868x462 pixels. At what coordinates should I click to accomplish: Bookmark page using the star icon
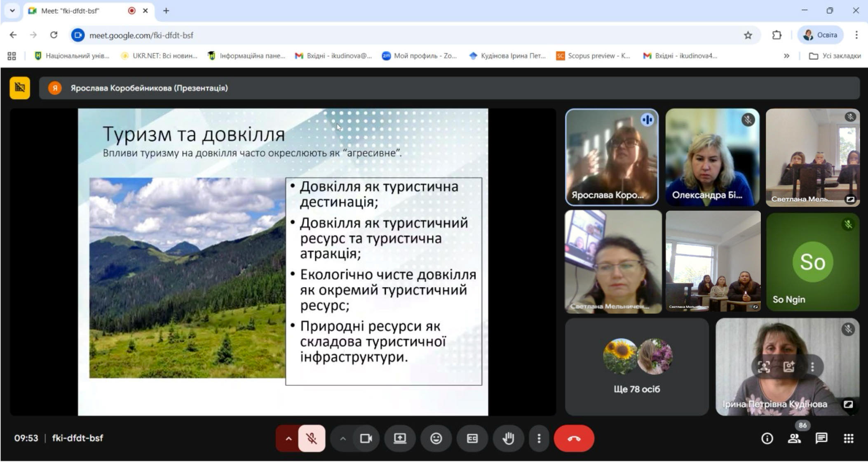[748, 35]
